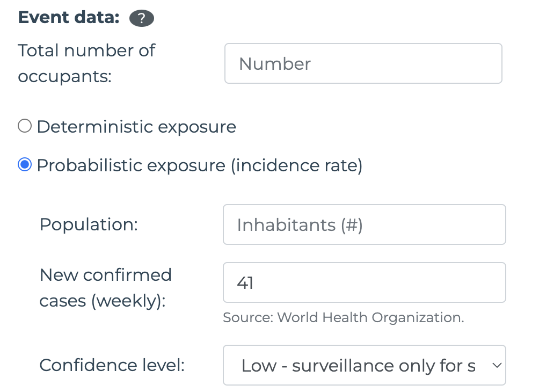
Task: Select Probabilistic exposure (incidence rate) option
Action: [25, 164]
